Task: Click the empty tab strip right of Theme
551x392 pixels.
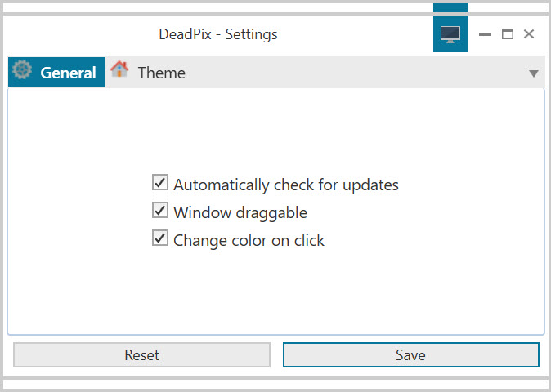Action: pos(356,72)
